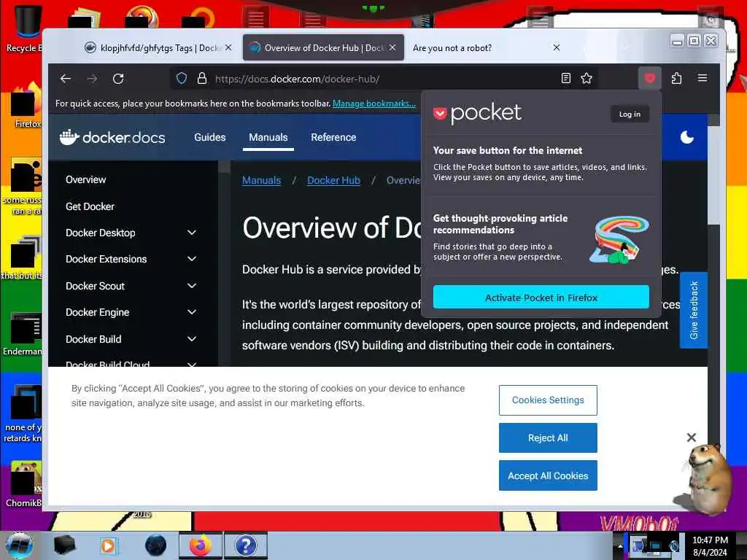Toggle dark mode with the moon icon
Viewport: 747px width, 560px height.
pyautogui.click(x=686, y=138)
